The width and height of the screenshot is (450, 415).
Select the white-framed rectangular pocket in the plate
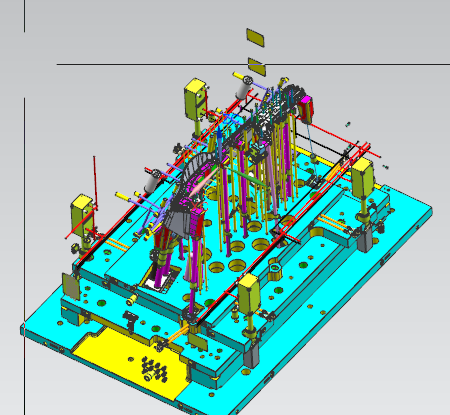pyautogui.click(x=160, y=279)
